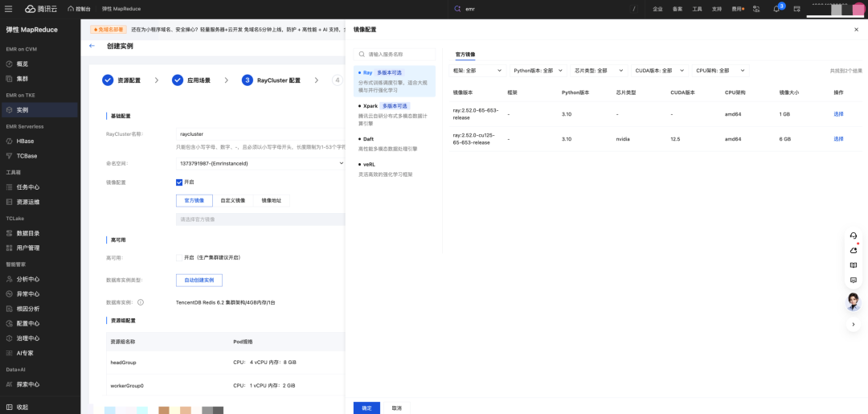868x414 pixels.
Task: Open 根因分析 in sidebar
Action: (27, 309)
